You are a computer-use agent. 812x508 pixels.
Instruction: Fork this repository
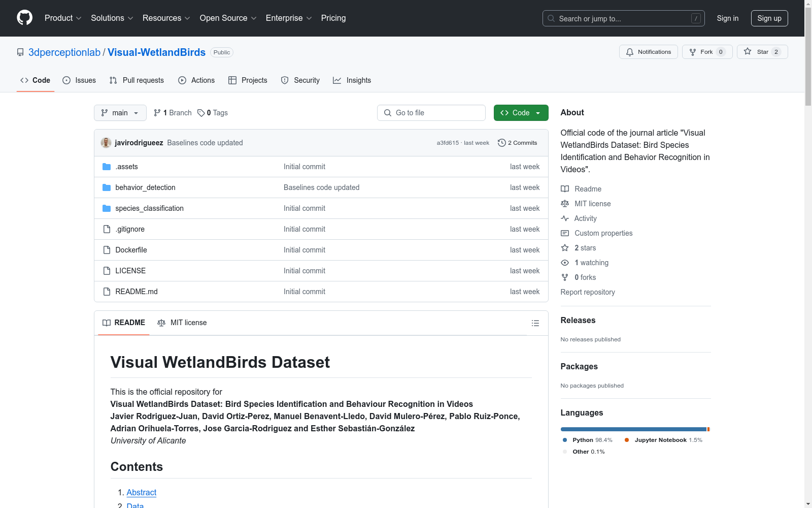[707, 52]
